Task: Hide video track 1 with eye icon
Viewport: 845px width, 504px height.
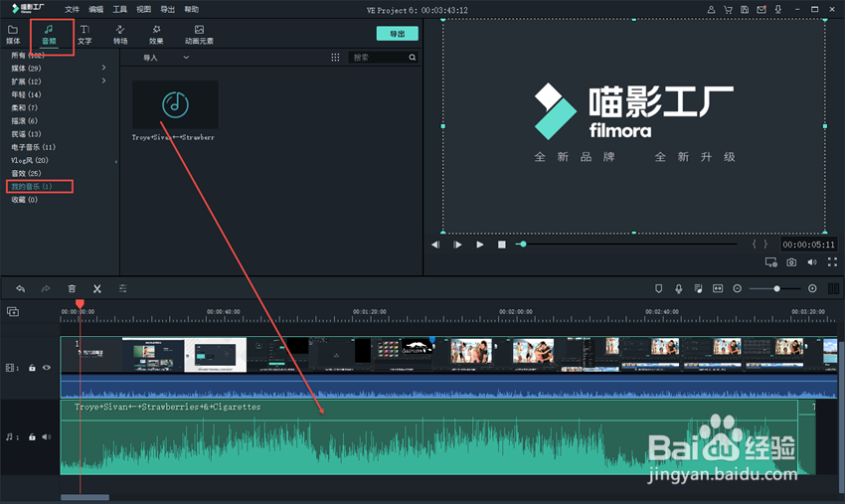Action: (47, 368)
